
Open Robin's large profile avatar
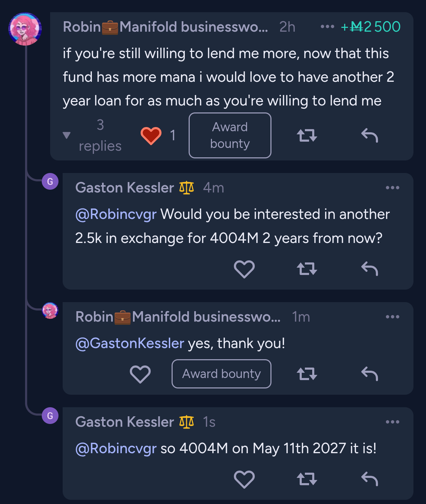coord(25,29)
